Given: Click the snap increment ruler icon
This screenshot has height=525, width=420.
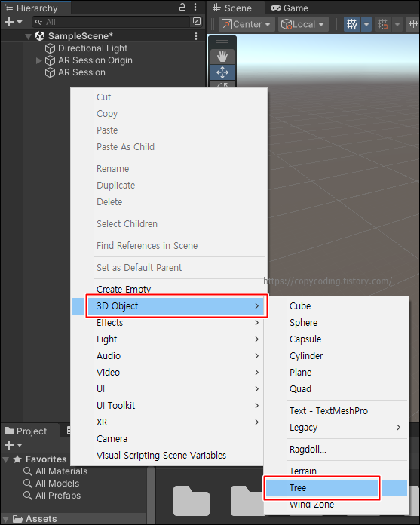Looking at the screenshot, I should click(x=413, y=24).
